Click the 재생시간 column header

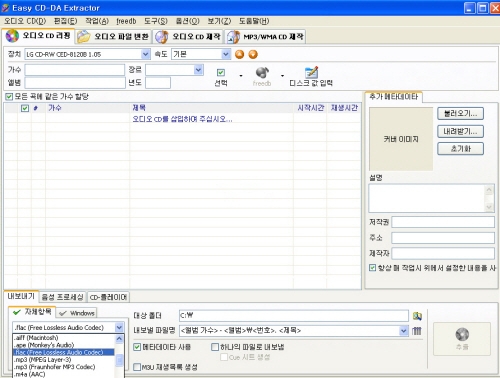344,108
